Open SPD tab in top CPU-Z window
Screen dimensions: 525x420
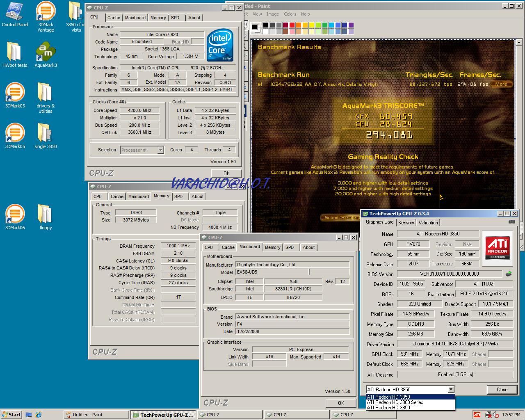click(175, 18)
